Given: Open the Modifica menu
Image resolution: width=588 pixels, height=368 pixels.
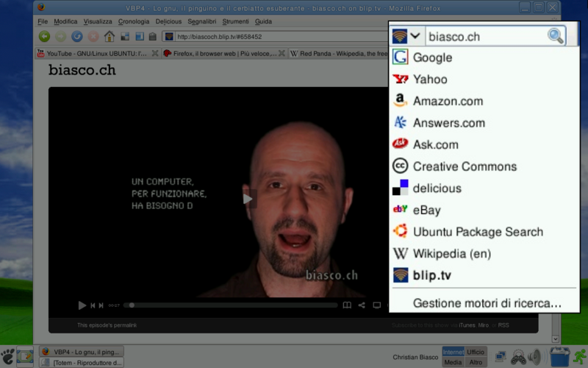Looking at the screenshot, I should pos(65,21).
